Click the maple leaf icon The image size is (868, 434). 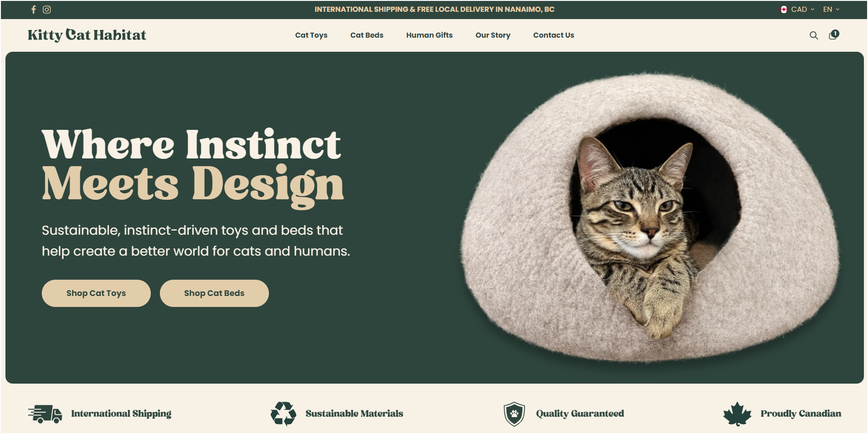(x=737, y=414)
